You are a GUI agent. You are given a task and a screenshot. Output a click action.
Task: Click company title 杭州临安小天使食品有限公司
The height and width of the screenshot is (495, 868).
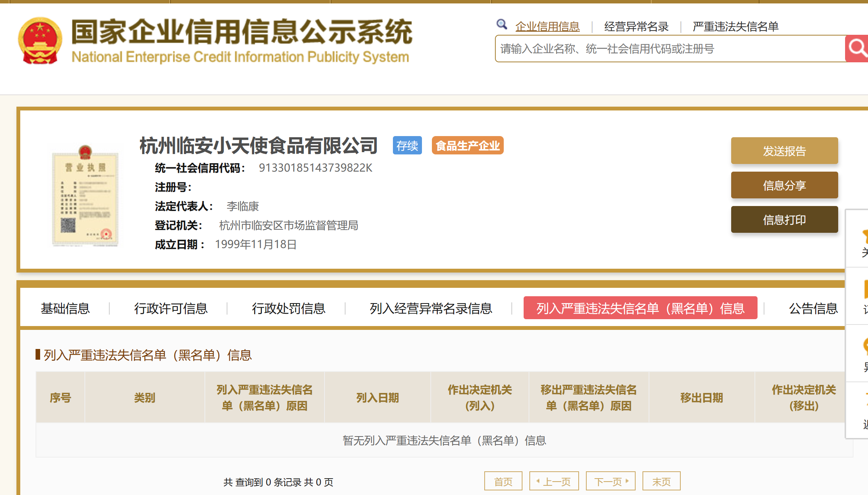(x=258, y=146)
